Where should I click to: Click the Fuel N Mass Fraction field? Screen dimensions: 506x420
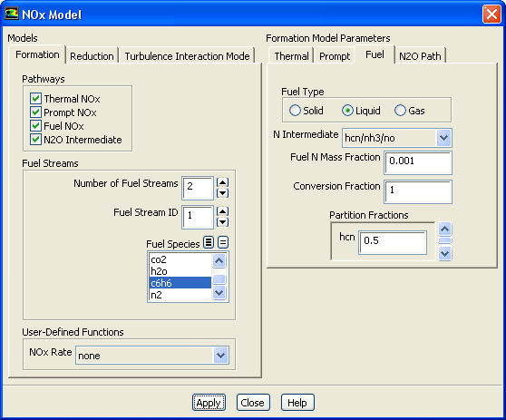tap(418, 162)
